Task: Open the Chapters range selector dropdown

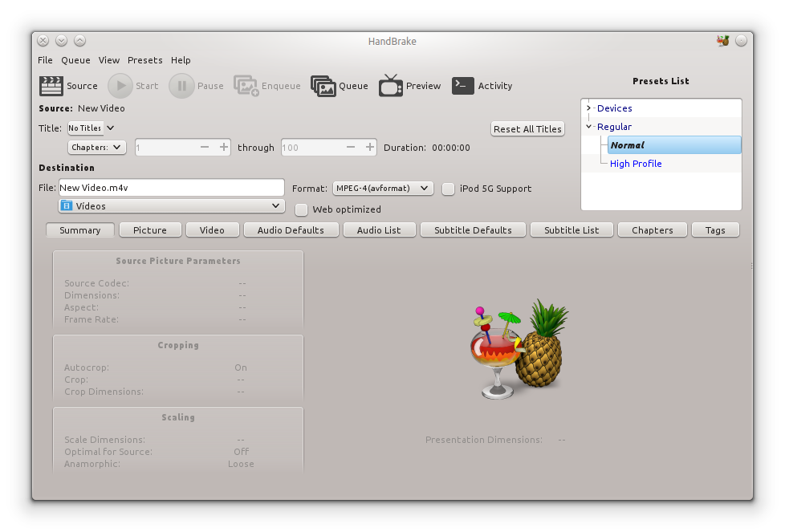Action: pyautogui.click(x=96, y=147)
